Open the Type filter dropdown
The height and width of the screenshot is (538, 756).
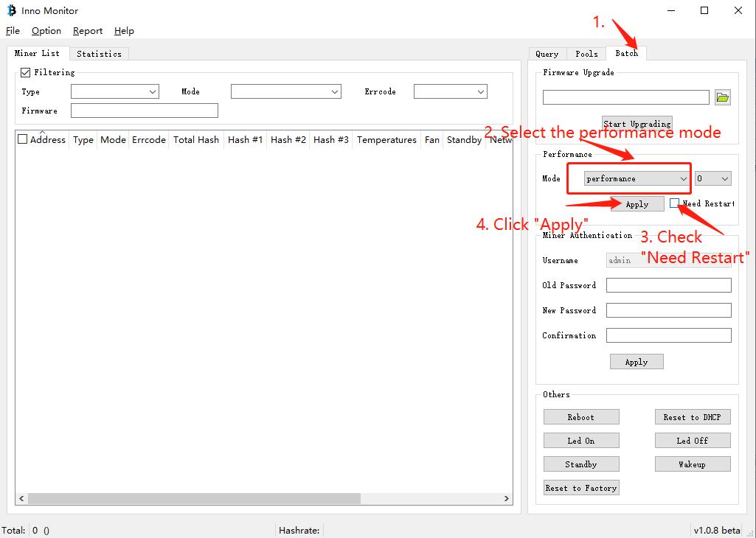pyautogui.click(x=115, y=91)
